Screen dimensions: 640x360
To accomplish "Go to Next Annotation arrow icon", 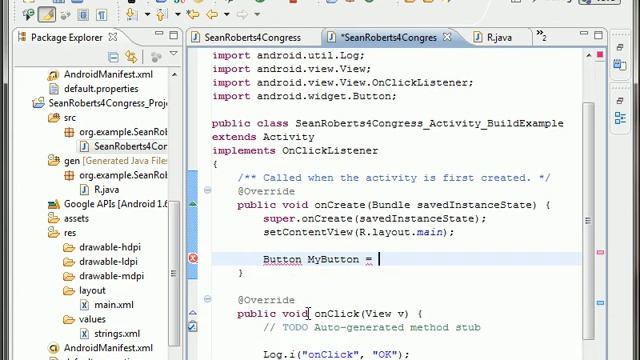I will 131,15.
